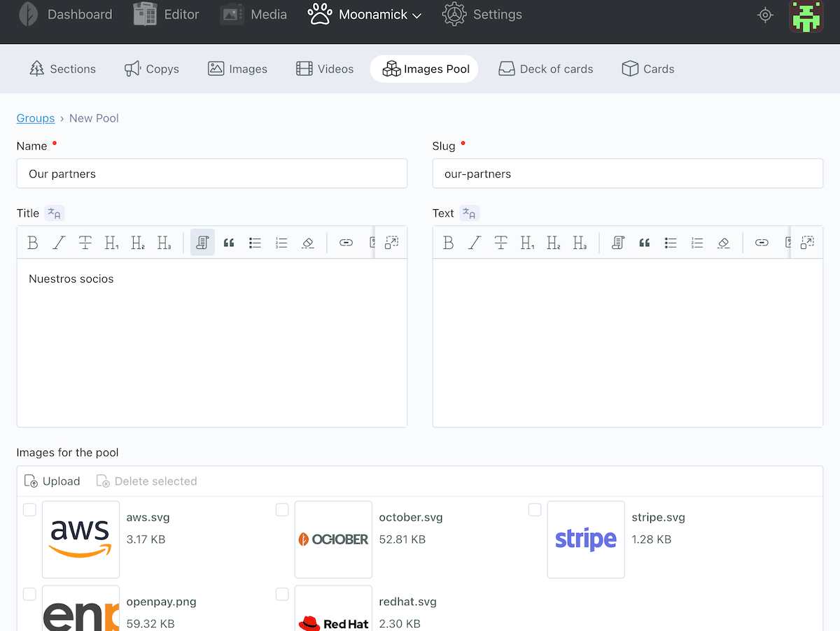Open the October logo thumbnail
The height and width of the screenshot is (631, 840).
[333, 539]
